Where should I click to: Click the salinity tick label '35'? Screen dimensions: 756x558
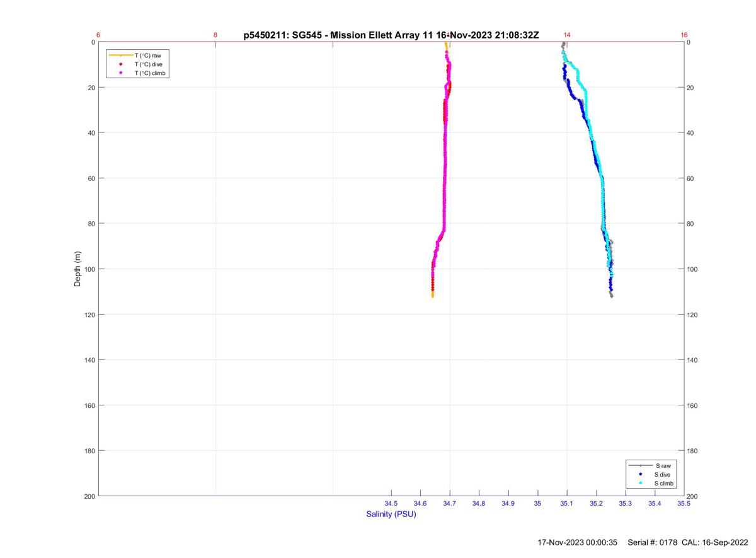coord(537,504)
